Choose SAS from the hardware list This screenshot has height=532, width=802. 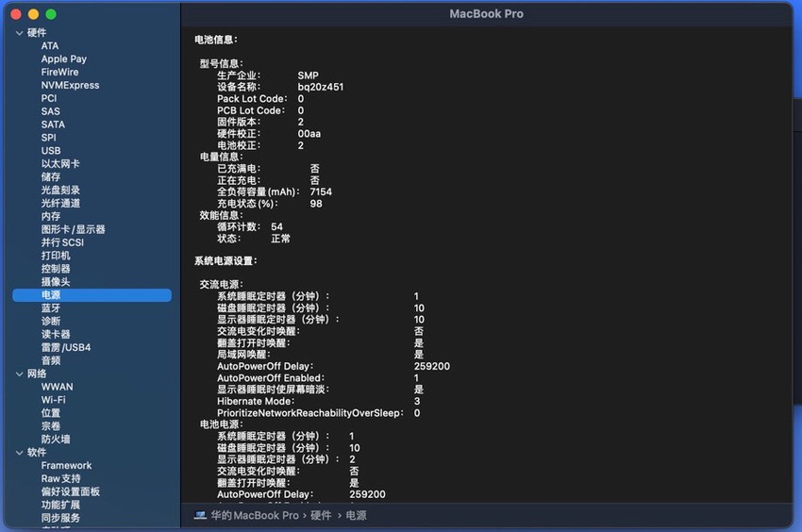[51, 111]
